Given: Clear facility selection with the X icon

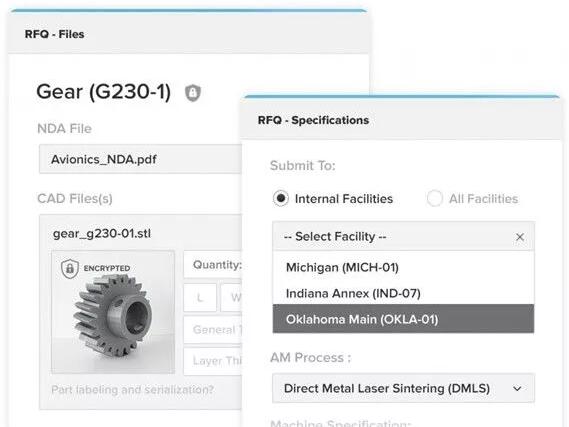Looking at the screenshot, I should click(520, 237).
